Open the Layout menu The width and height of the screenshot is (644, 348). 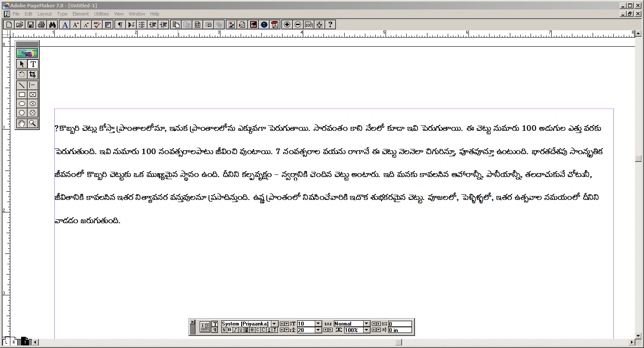[44, 14]
